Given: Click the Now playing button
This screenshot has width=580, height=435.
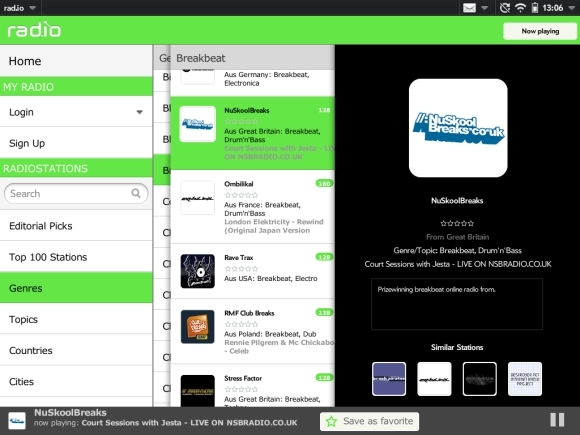Looking at the screenshot, I should (540, 31).
